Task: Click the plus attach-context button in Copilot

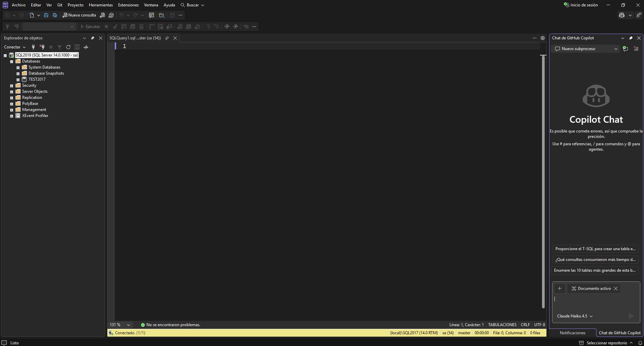Action: point(560,289)
